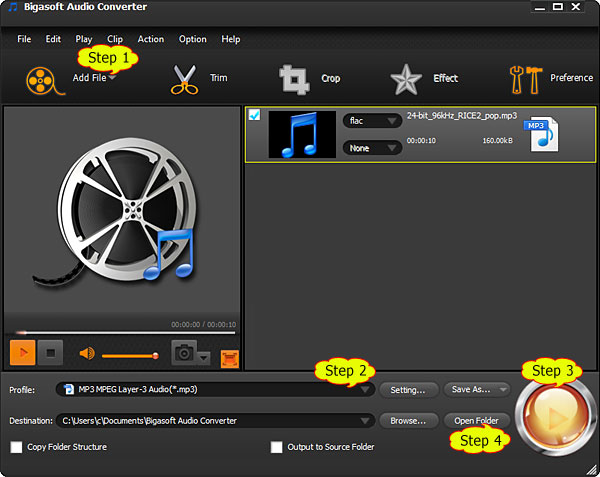The image size is (600, 477).
Task: Start conversion with big orange round button
Action: pos(555,417)
